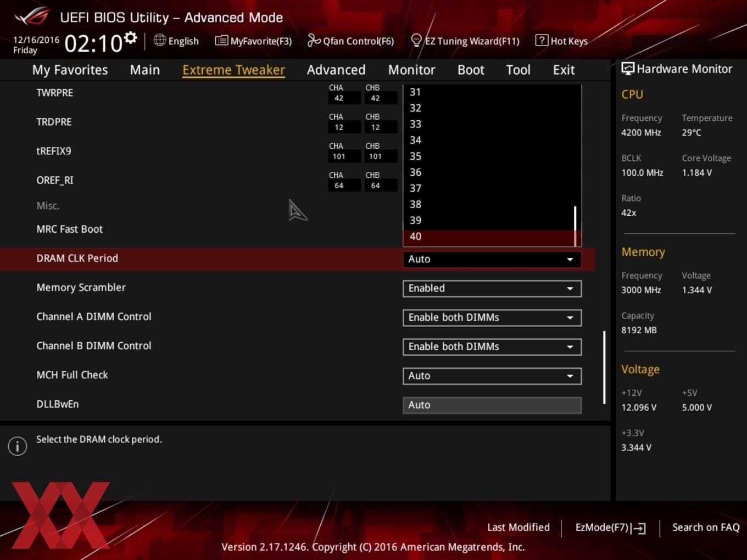The image size is (747, 560).
Task: Click the Hardware Monitor screen icon
Action: [x=628, y=69]
